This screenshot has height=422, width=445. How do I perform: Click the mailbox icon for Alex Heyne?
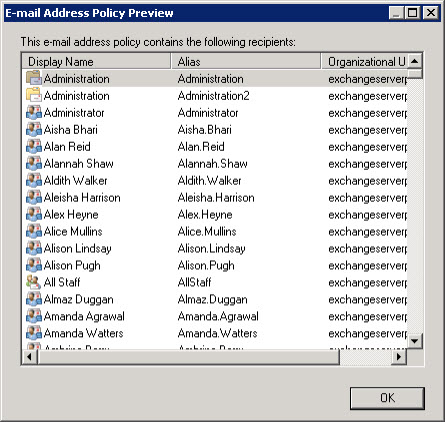click(x=34, y=214)
